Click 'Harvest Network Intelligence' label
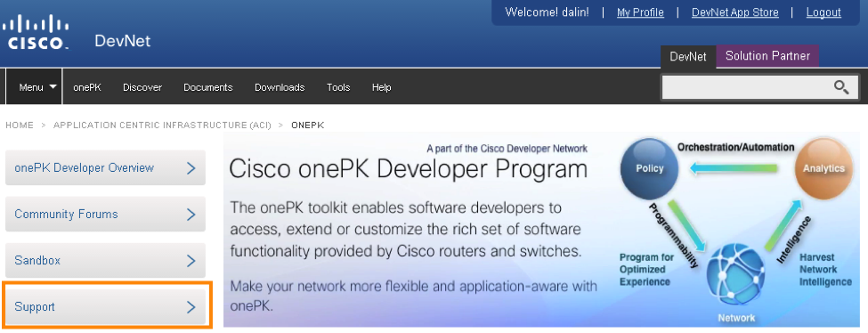The width and height of the screenshot is (868, 333). 825,270
